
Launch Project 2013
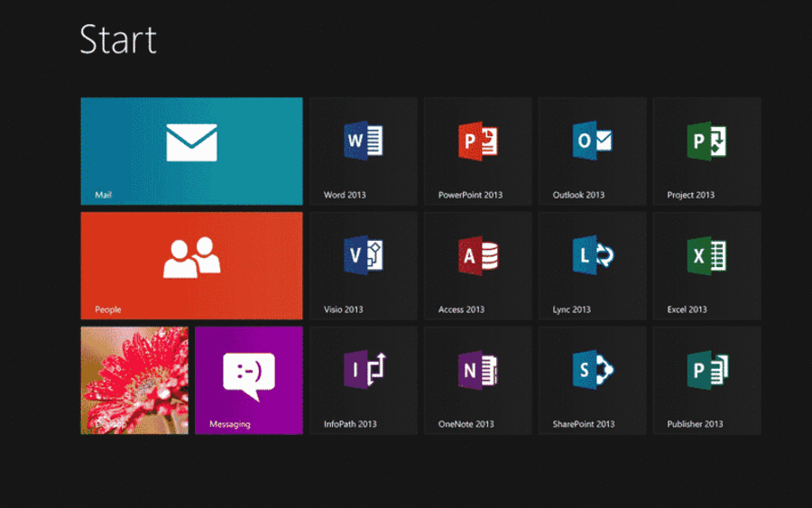pos(706,152)
